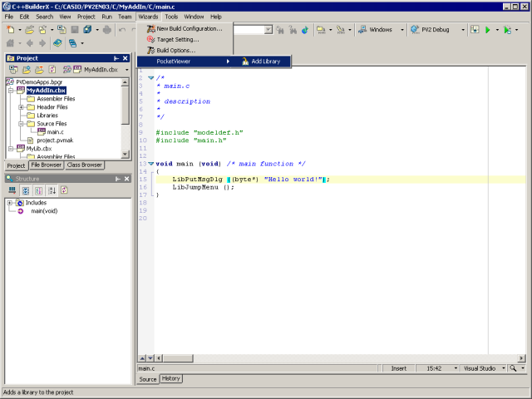Click the search input field in toolbar
The width and height of the screenshot is (532, 399).
coord(249,30)
